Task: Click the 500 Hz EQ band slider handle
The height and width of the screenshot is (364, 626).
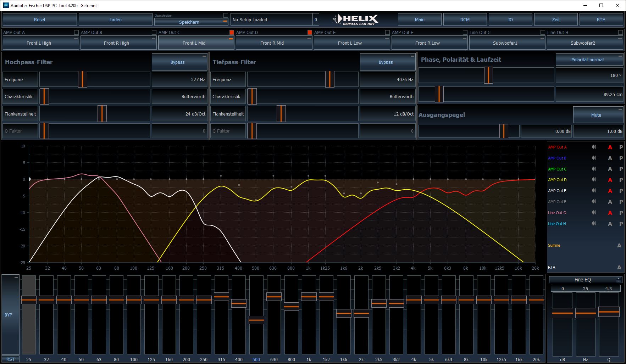Action: 256,320
